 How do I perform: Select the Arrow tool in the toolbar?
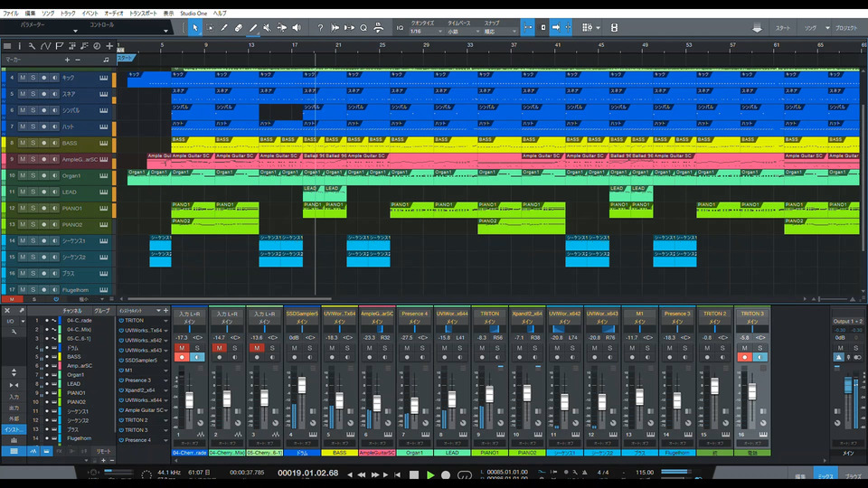pos(194,28)
